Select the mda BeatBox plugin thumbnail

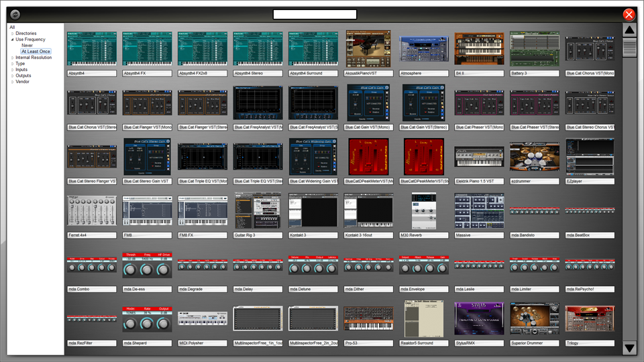click(x=590, y=211)
